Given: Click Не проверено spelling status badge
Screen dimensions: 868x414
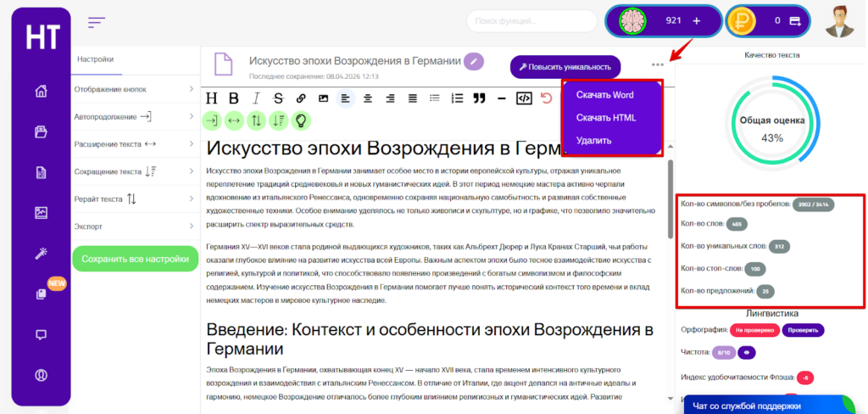Looking at the screenshot, I should click(755, 330).
